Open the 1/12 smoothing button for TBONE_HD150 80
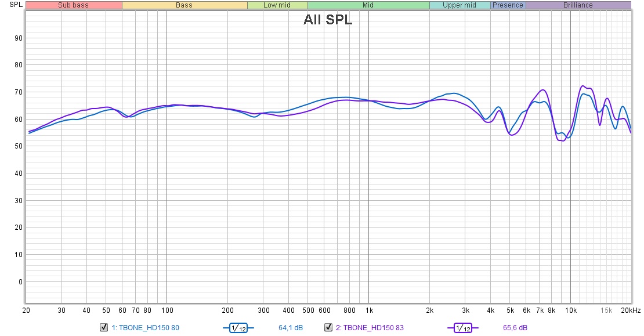The width and height of the screenshot is (644, 336). (x=238, y=328)
